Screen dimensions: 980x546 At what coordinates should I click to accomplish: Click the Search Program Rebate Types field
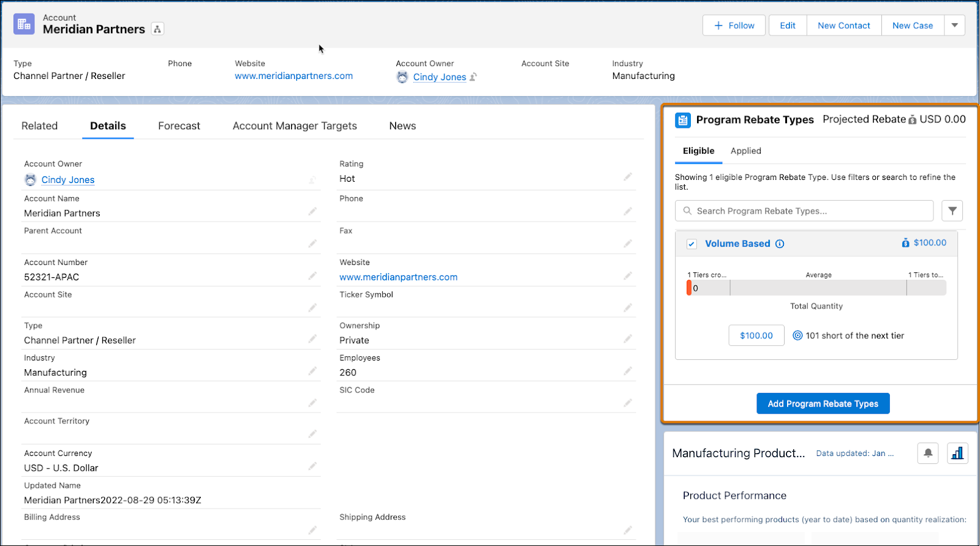(804, 211)
